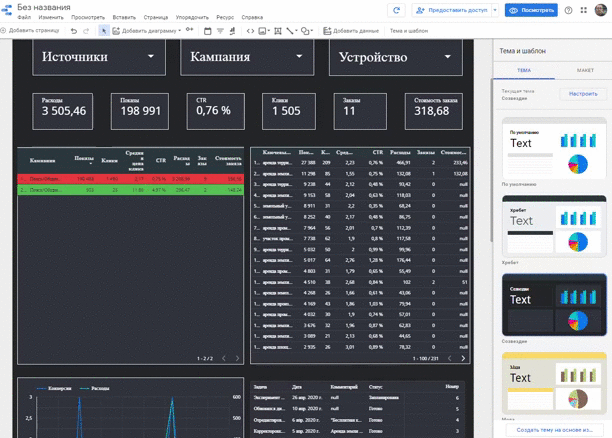
Task: Click the Посмотреть button
Action: tap(532, 10)
